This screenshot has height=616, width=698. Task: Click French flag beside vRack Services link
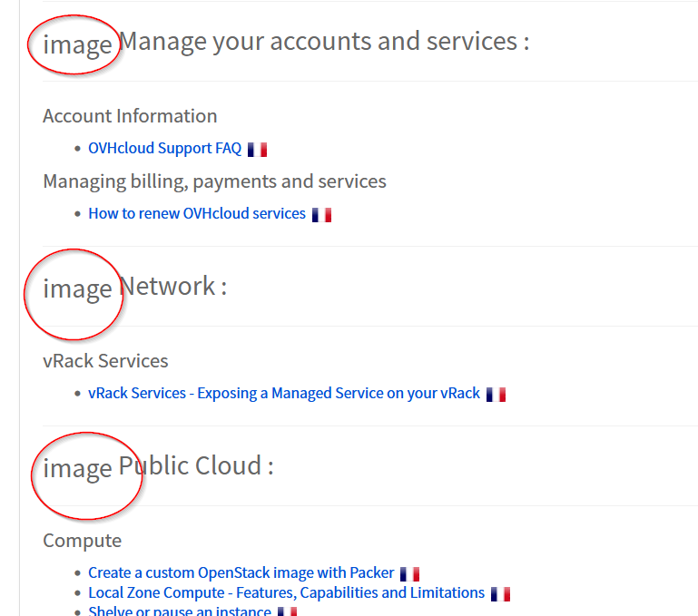496,395
